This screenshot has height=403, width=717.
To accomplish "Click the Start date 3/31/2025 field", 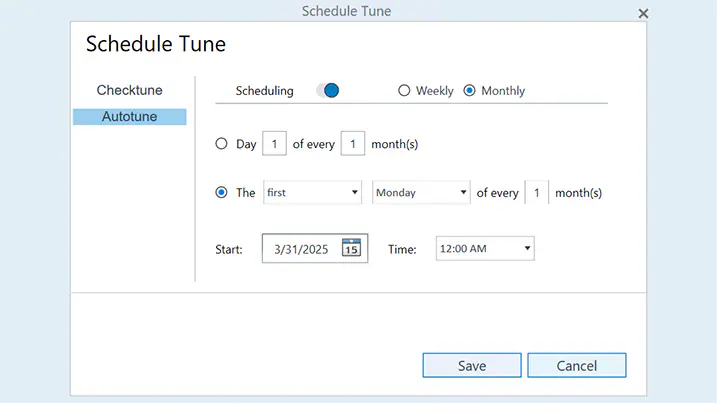I will pos(315,248).
